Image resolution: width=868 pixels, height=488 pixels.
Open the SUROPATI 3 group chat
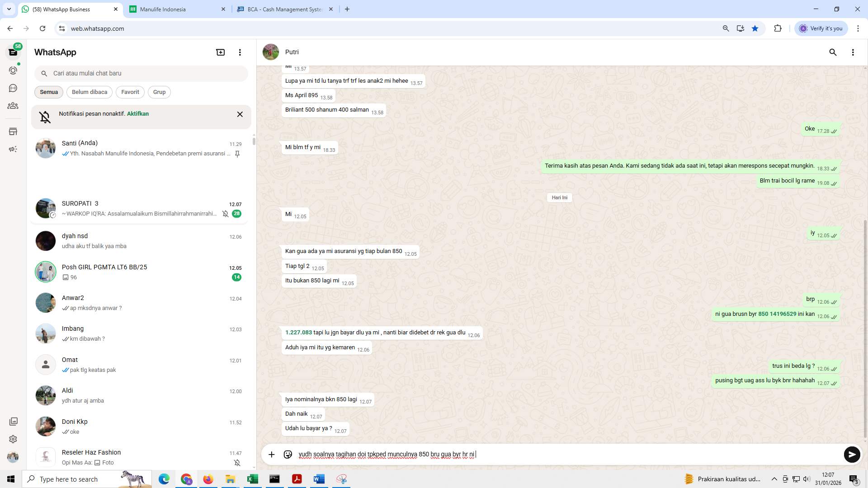click(136, 208)
